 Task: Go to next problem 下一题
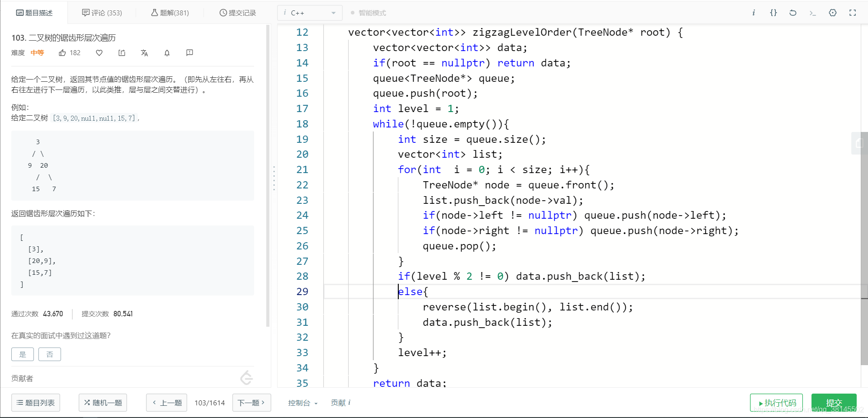pos(251,403)
